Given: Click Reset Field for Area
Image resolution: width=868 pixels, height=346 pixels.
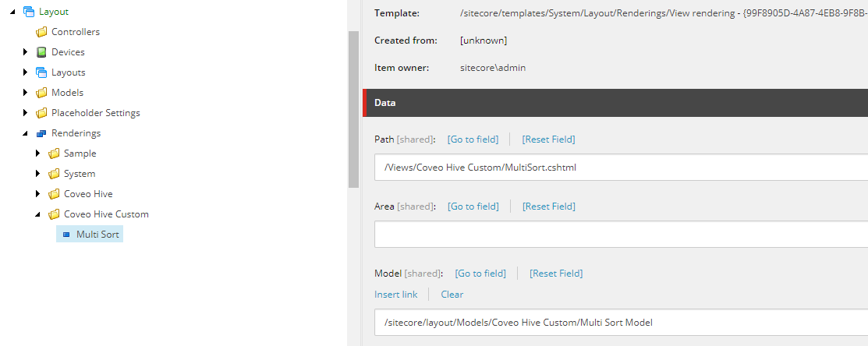Looking at the screenshot, I should 548,207.
